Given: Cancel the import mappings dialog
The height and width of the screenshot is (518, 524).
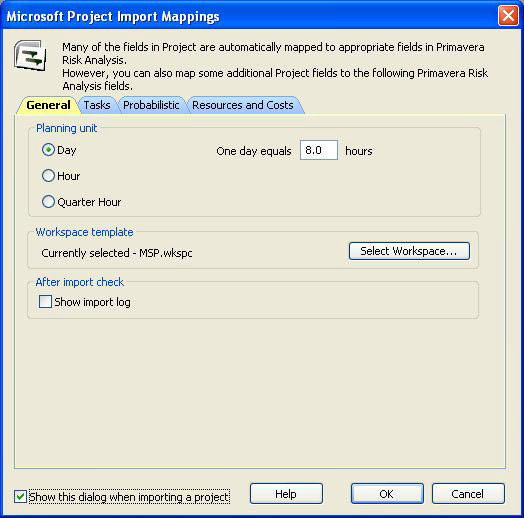Looking at the screenshot, I should click(x=468, y=494).
